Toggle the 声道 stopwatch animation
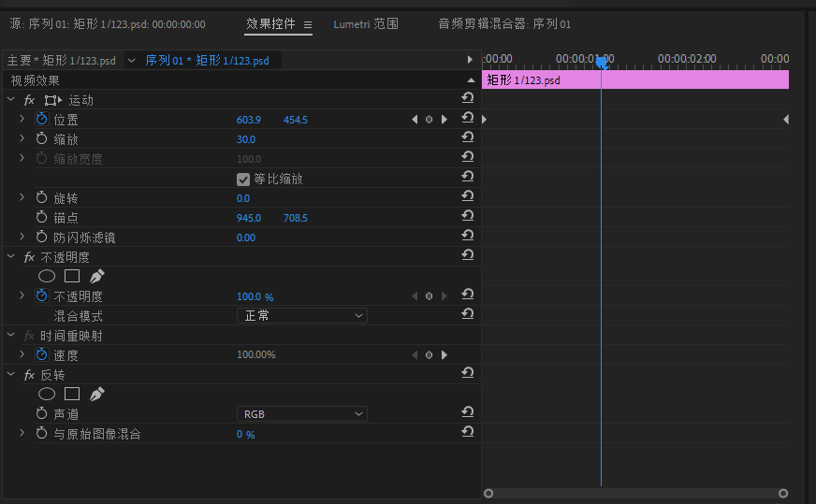The width and height of the screenshot is (816, 504). tap(41, 413)
